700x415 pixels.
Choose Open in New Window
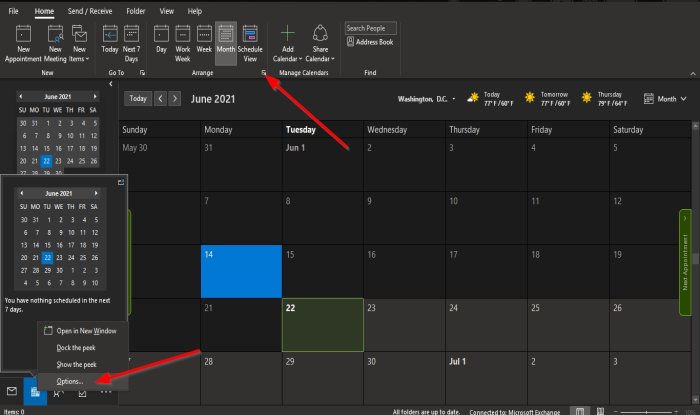[83, 331]
